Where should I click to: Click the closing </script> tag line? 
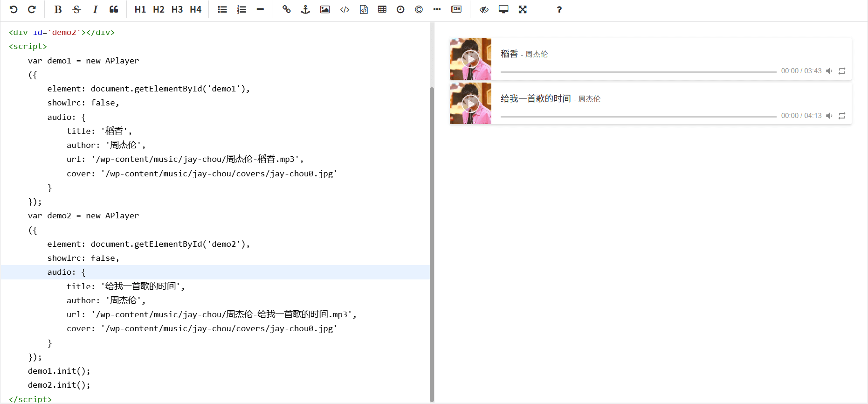[x=30, y=399]
